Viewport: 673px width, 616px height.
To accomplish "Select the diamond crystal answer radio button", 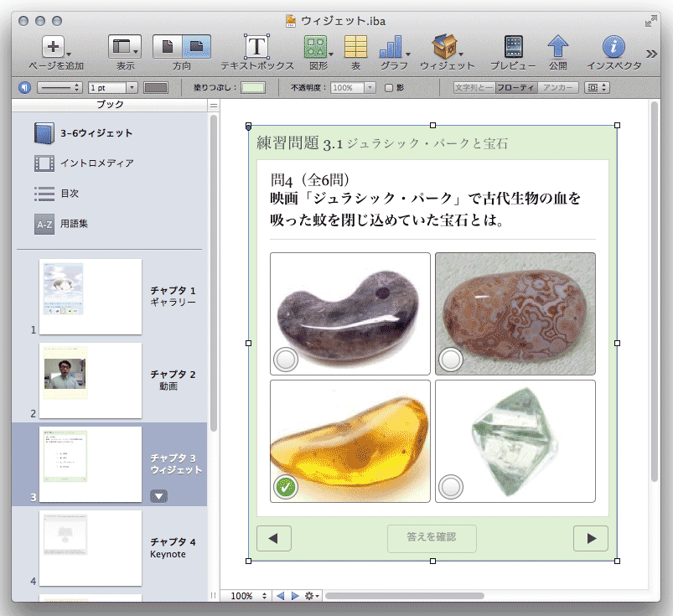I will coord(451,485).
